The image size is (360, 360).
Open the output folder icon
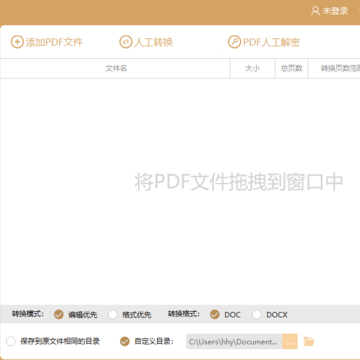(x=309, y=341)
